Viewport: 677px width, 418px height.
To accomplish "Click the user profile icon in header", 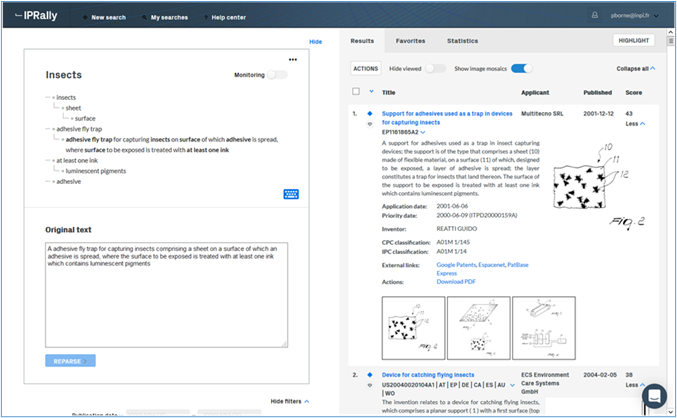I will (x=597, y=17).
